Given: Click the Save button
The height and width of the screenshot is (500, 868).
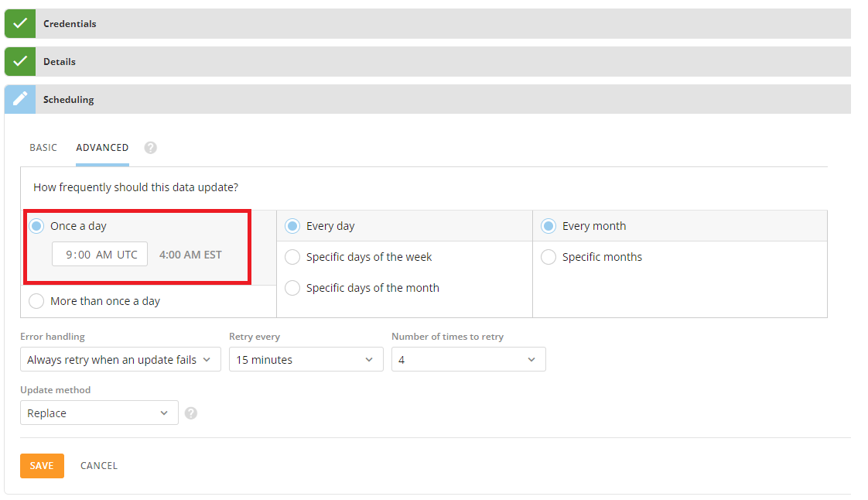Looking at the screenshot, I should click(x=42, y=465).
